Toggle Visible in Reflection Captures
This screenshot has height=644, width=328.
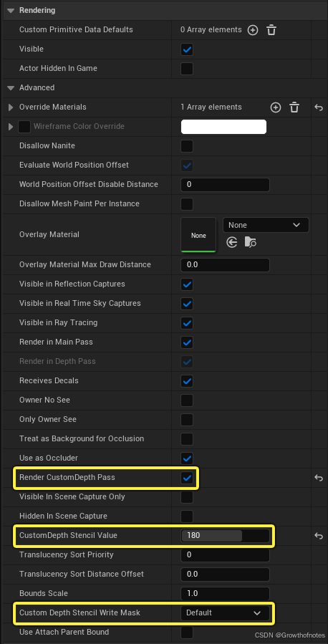tap(187, 284)
